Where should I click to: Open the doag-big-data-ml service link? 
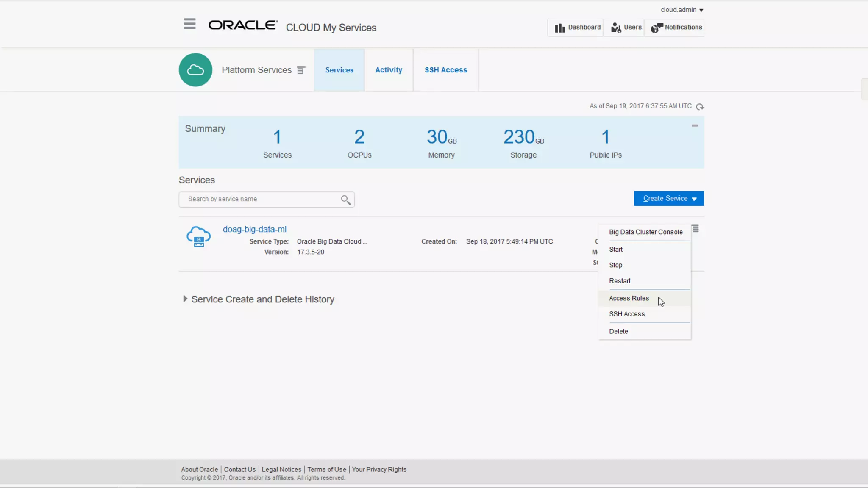(x=254, y=229)
